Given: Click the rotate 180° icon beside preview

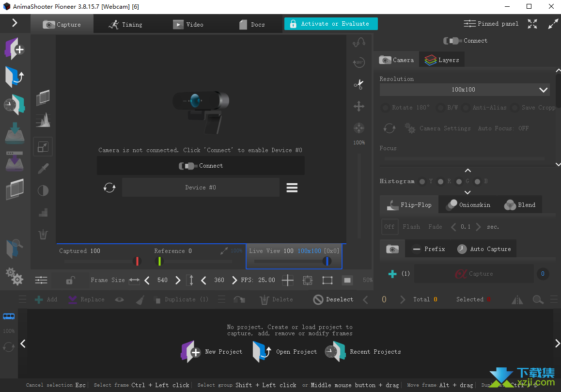Looking at the screenshot, I should pyautogui.click(x=359, y=63).
